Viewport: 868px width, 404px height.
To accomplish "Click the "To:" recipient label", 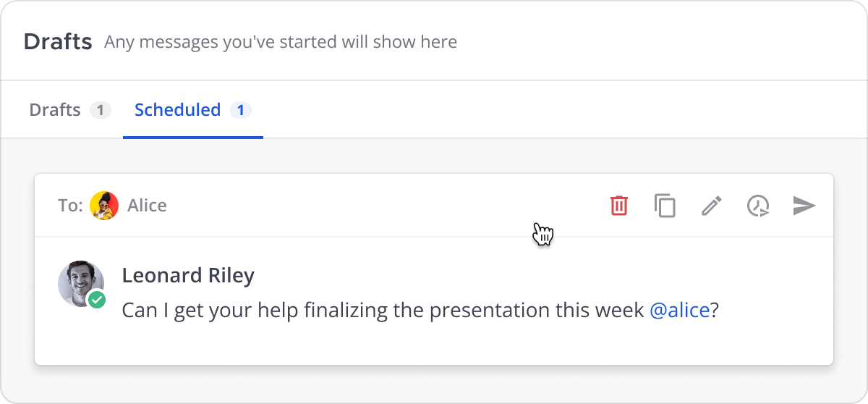I will point(70,206).
